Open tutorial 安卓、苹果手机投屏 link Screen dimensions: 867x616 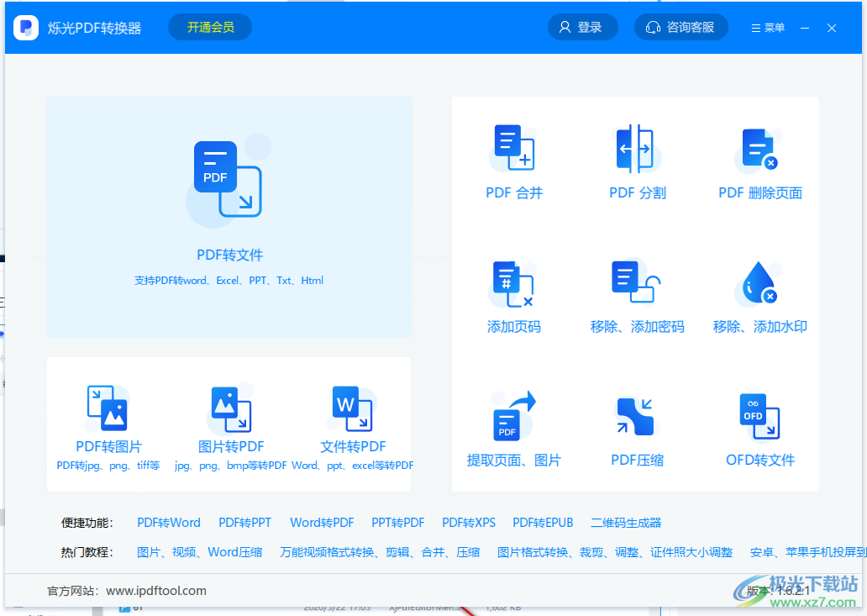pos(807,552)
